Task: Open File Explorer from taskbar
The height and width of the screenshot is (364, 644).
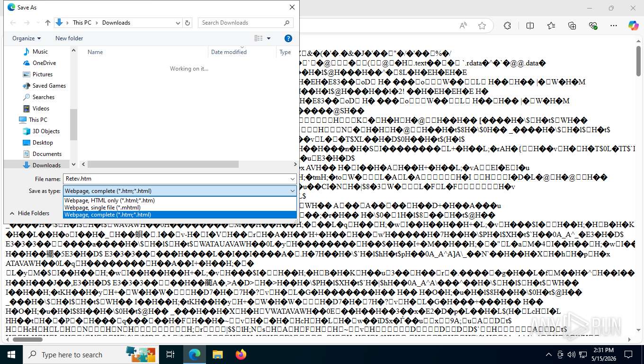Action: pyautogui.click(x=217, y=355)
